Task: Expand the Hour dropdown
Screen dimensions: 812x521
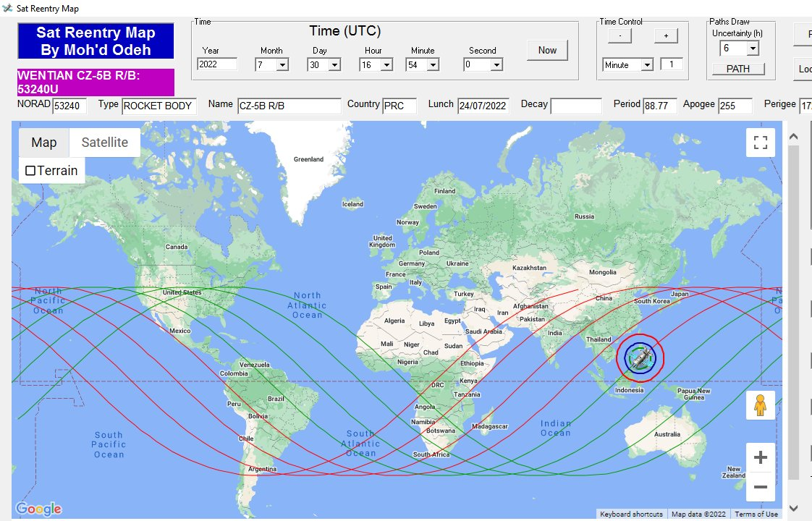Action: pos(386,65)
